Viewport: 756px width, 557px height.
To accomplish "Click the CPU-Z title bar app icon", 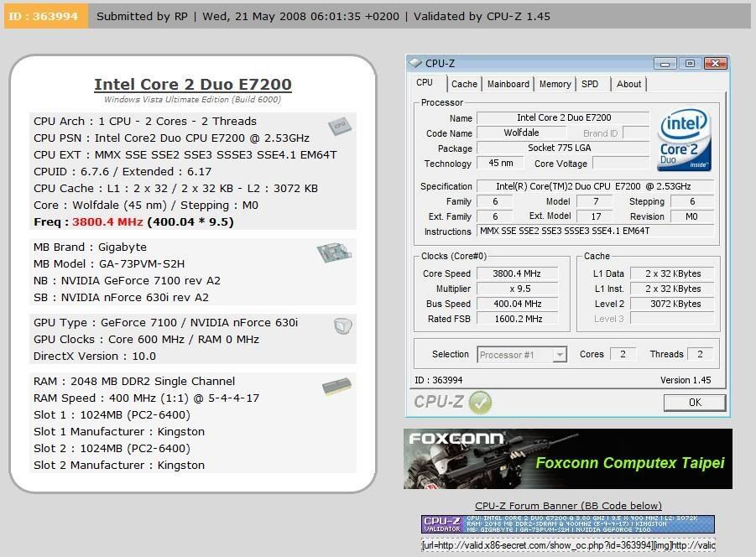I will tap(415, 63).
